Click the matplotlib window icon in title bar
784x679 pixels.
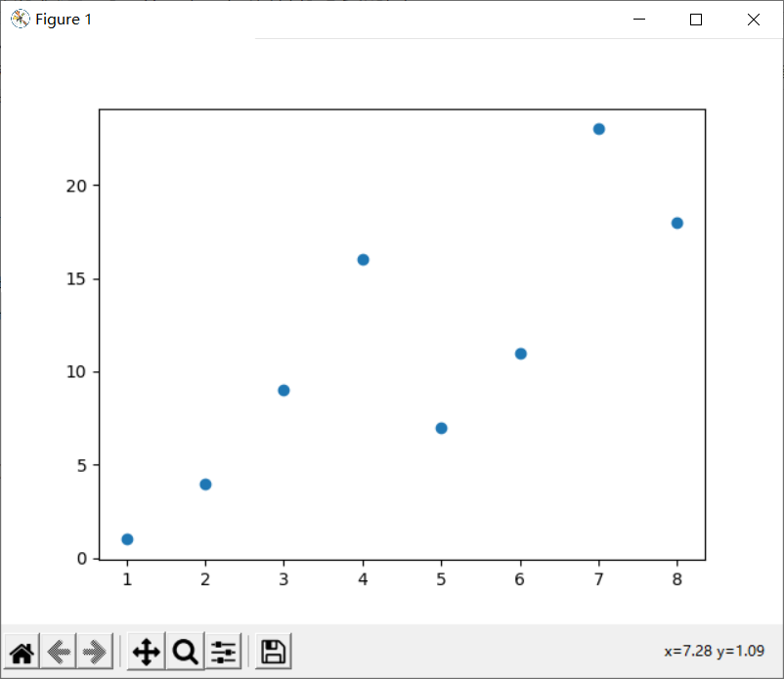(x=20, y=19)
